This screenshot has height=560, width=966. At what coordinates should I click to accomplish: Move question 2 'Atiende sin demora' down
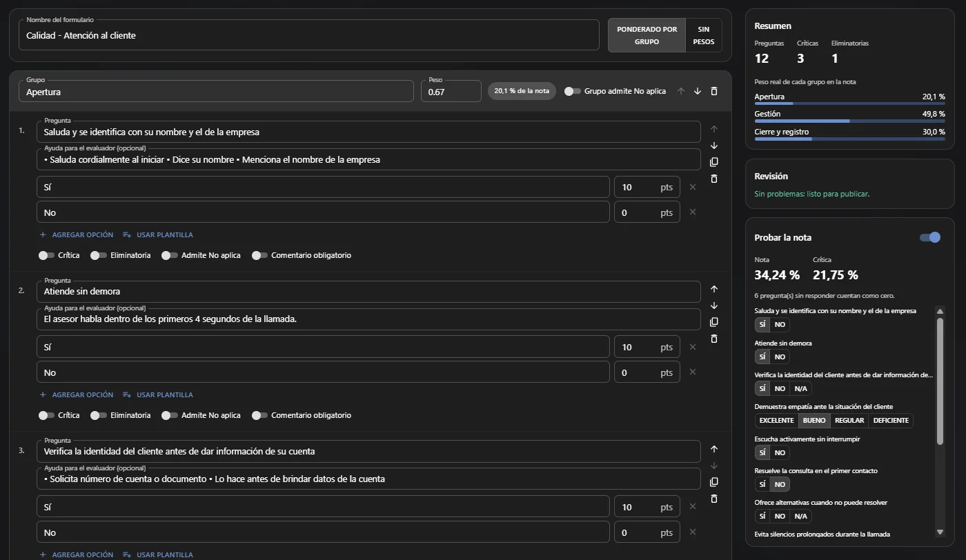coord(714,306)
